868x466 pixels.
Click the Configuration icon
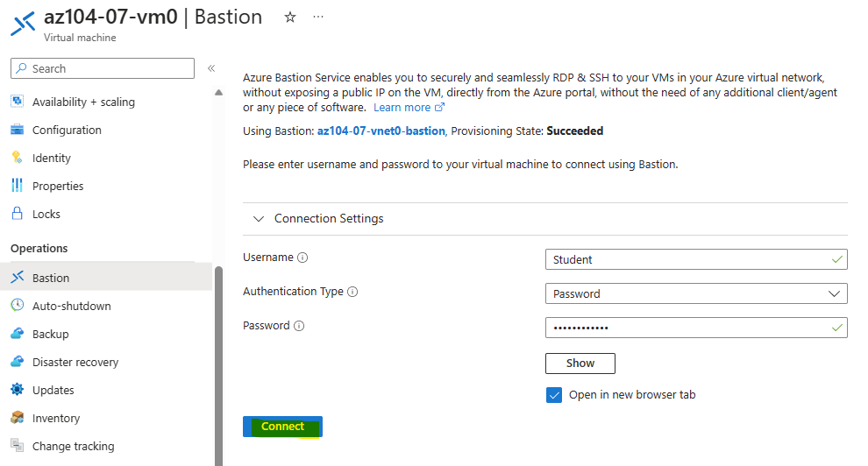click(x=18, y=130)
